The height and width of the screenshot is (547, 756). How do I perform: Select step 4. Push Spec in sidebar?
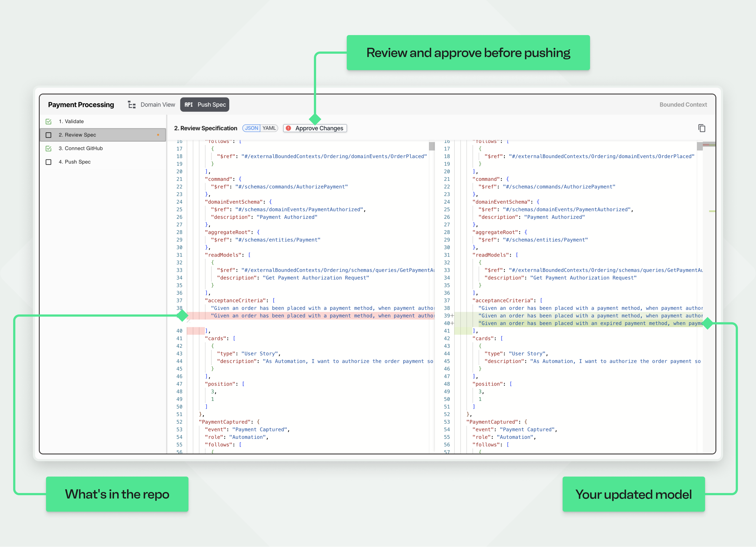coord(103,162)
